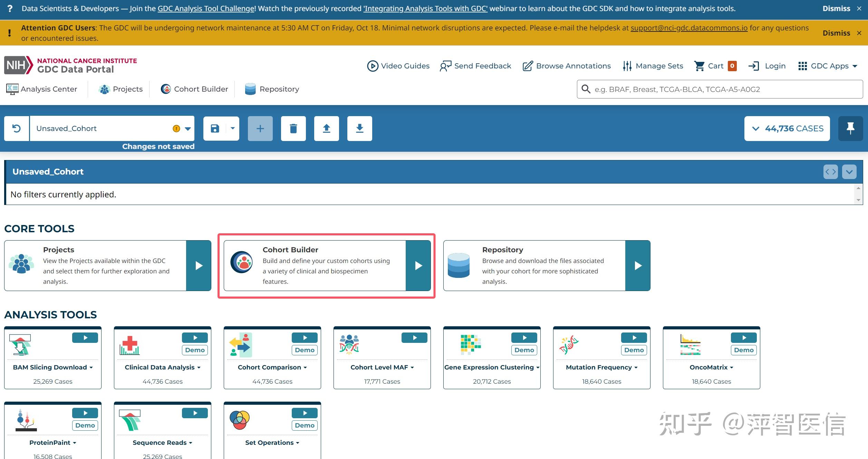Click the save cohort floppy icon
868x459 pixels.
point(215,129)
